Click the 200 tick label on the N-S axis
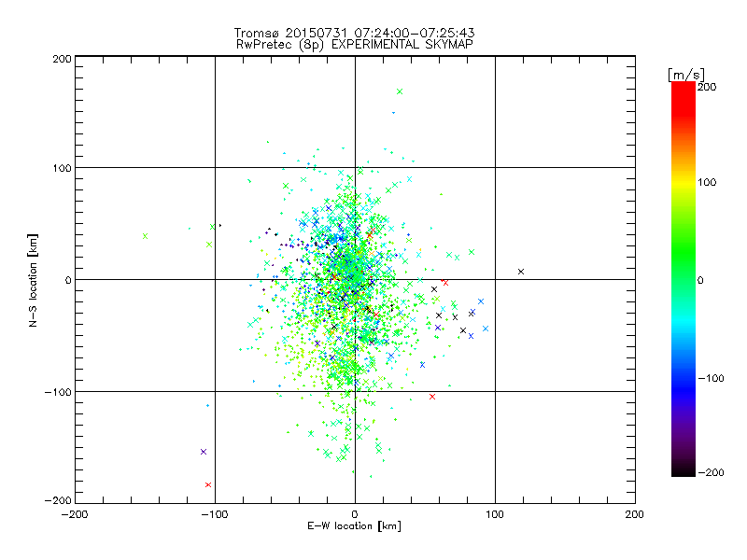This screenshot has width=747, height=560. (x=62, y=60)
